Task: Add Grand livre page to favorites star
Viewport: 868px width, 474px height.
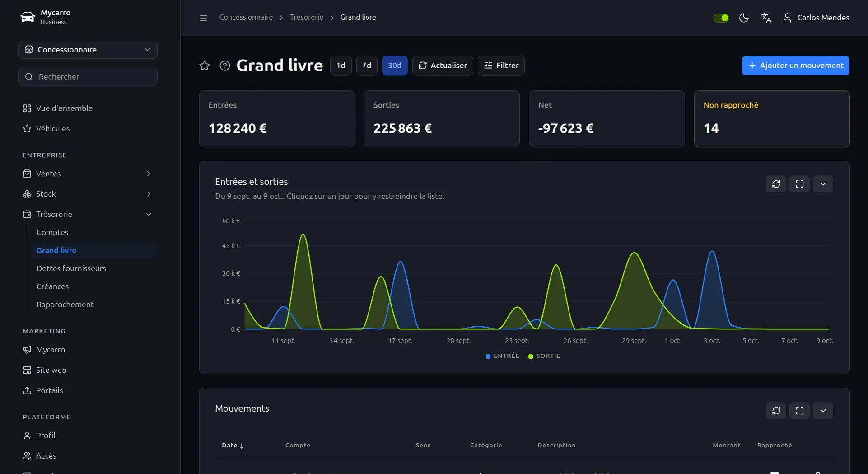Action: 205,66
